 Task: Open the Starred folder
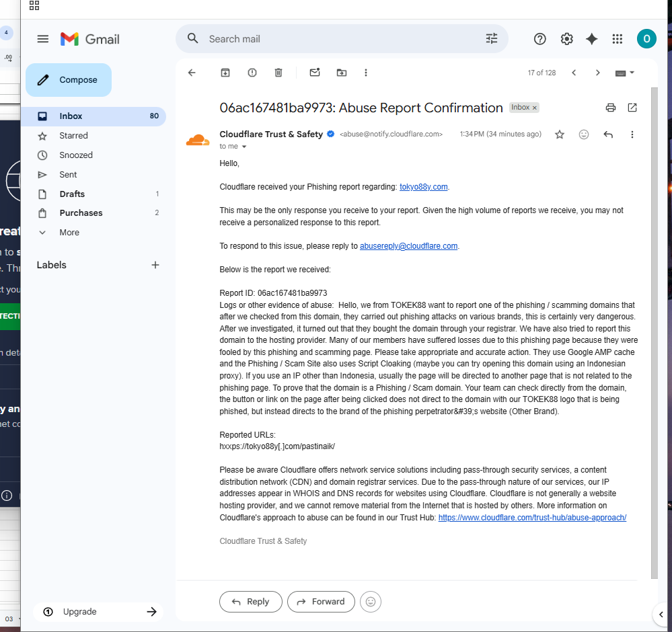point(94,135)
